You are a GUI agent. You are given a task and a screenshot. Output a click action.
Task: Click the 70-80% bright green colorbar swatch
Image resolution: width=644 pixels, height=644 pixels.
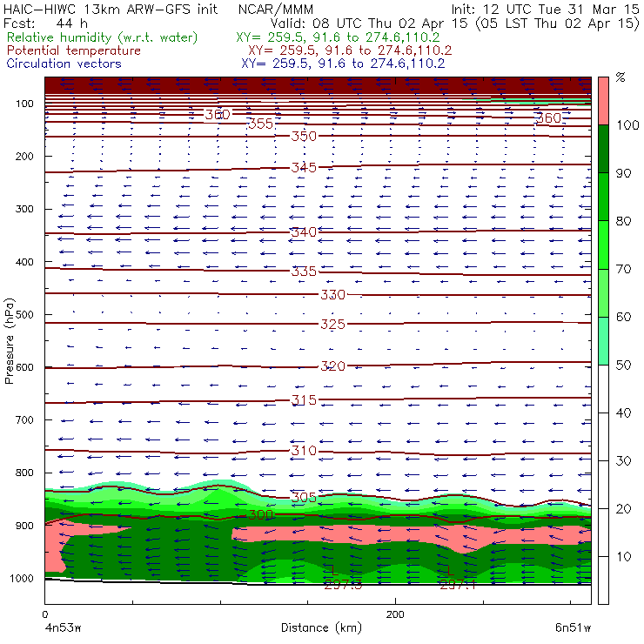603,245
